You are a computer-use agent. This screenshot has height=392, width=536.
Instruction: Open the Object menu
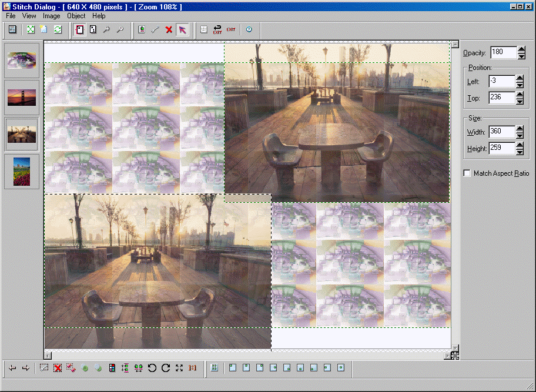click(x=76, y=16)
